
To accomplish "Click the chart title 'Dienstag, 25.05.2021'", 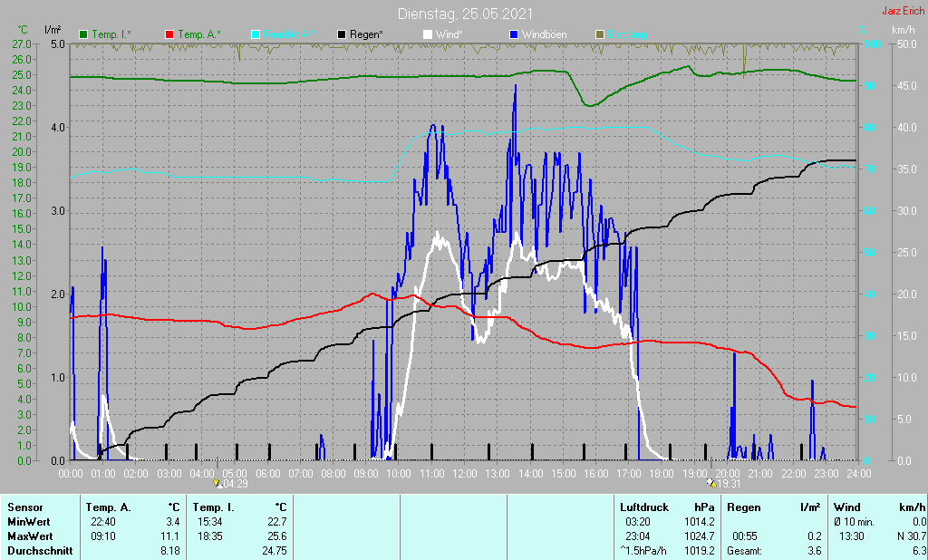I will 465,14.
